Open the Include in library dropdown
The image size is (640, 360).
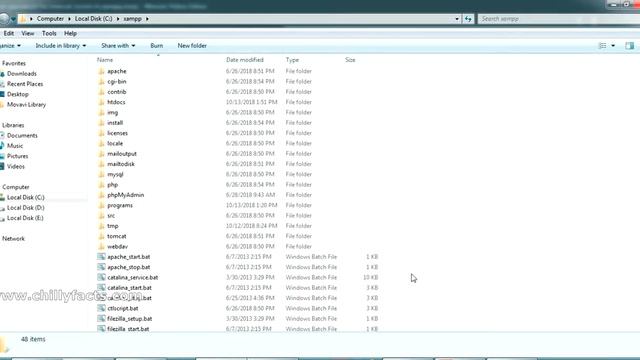click(x=61, y=46)
